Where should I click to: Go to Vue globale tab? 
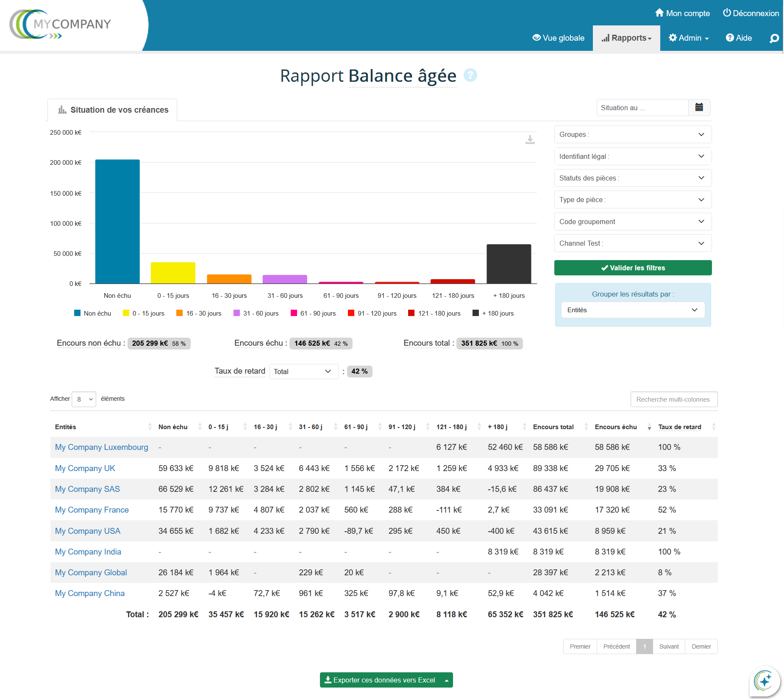click(558, 38)
